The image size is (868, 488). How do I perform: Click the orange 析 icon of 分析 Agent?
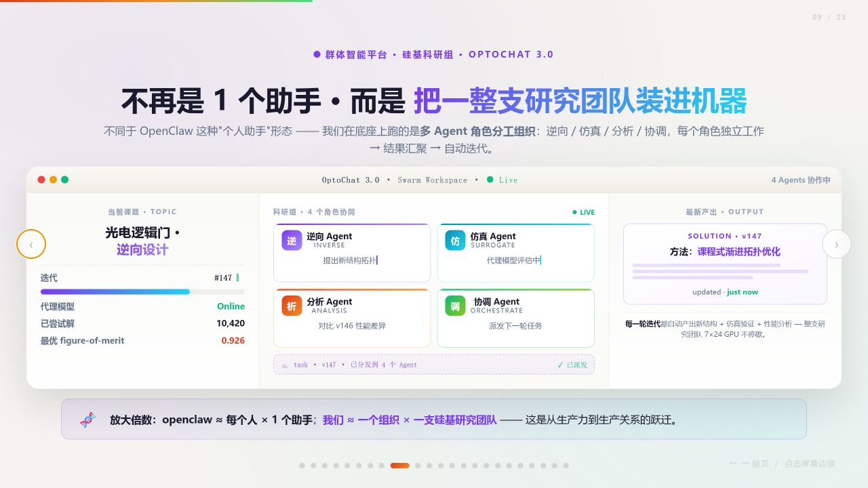(x=292, y=306)
